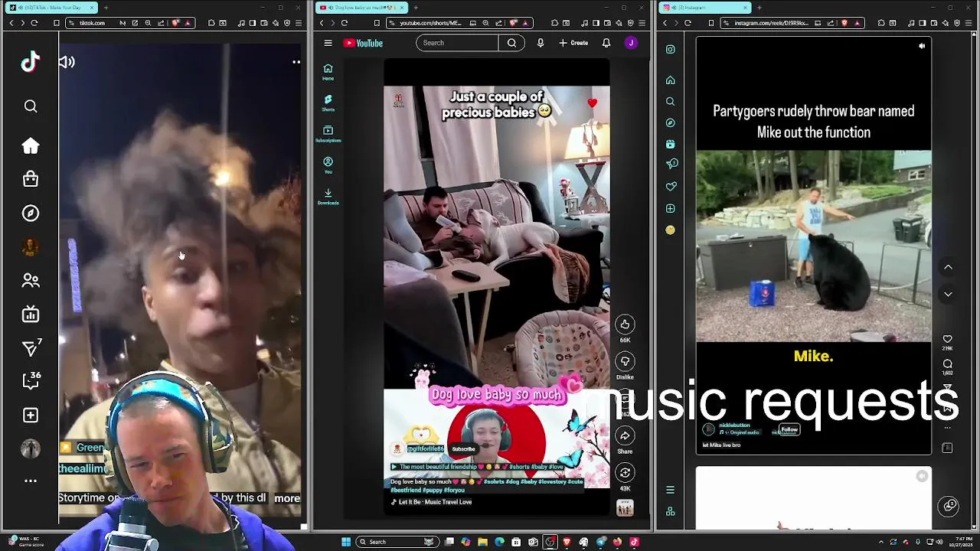Expand TikTok caption with 'more'
This screenshot has height=551, width=980.
[x=287, y=498]
